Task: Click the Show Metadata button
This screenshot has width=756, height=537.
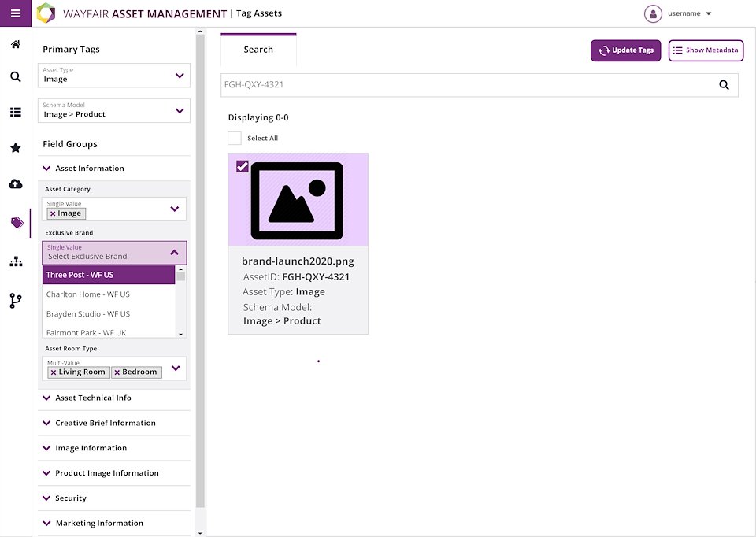Action: pos(706,50)
